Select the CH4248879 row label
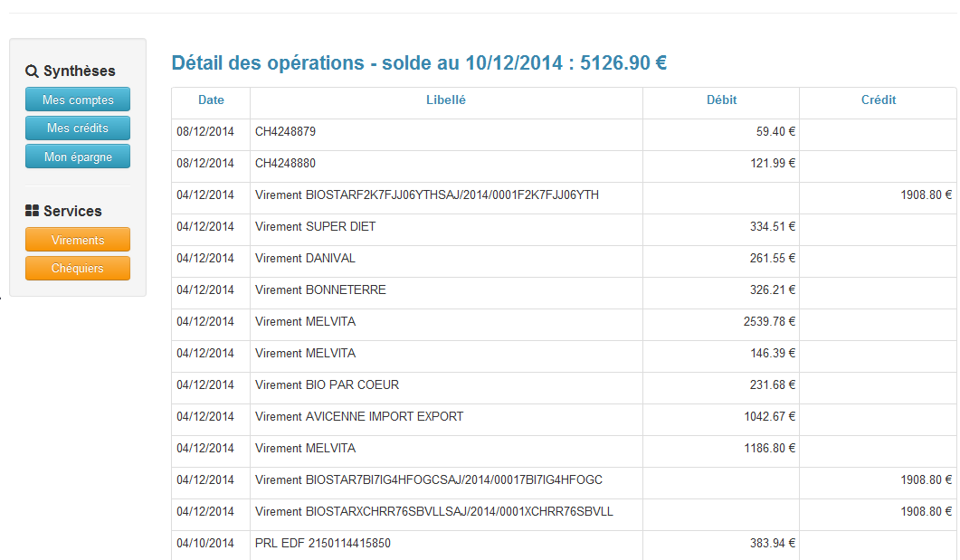The width and height of the screenshot is (960, 560). (285, 131)
